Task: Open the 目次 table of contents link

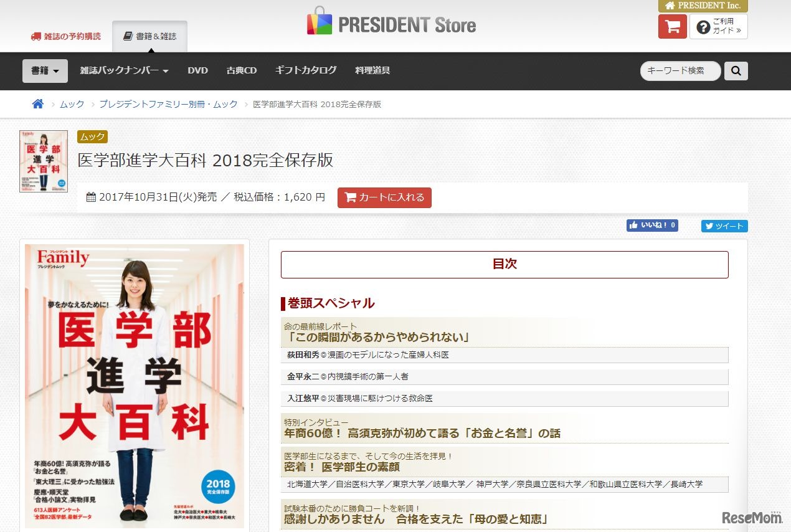Action: point(505,264)
